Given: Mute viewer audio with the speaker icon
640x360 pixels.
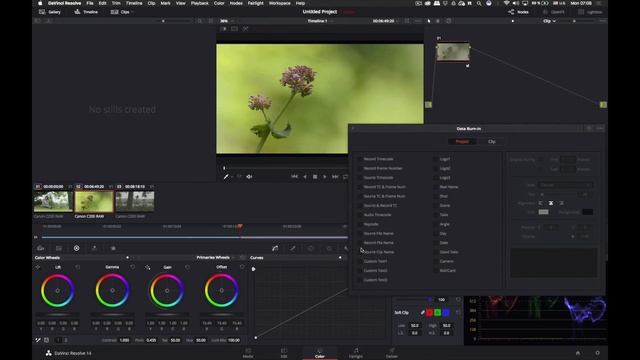Looking at the screenshot, I should 249,177.
